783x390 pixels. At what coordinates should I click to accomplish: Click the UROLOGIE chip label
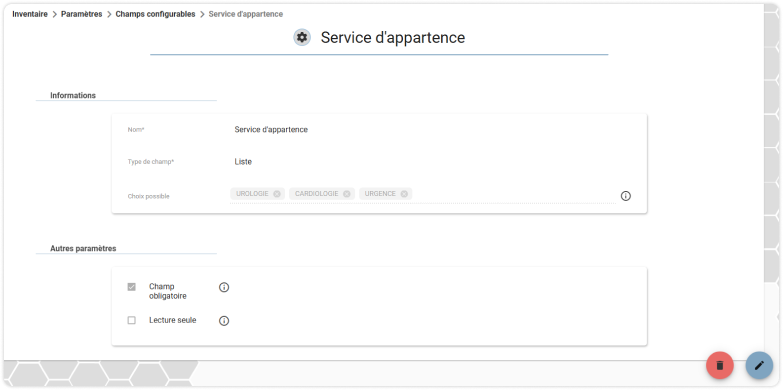(x=252, y=194)
